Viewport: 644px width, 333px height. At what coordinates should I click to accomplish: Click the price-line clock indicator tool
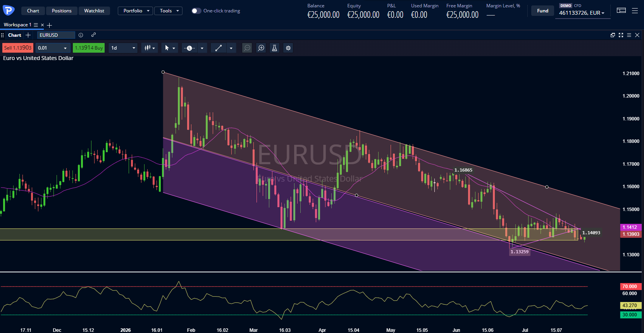(x=189, y=48)
